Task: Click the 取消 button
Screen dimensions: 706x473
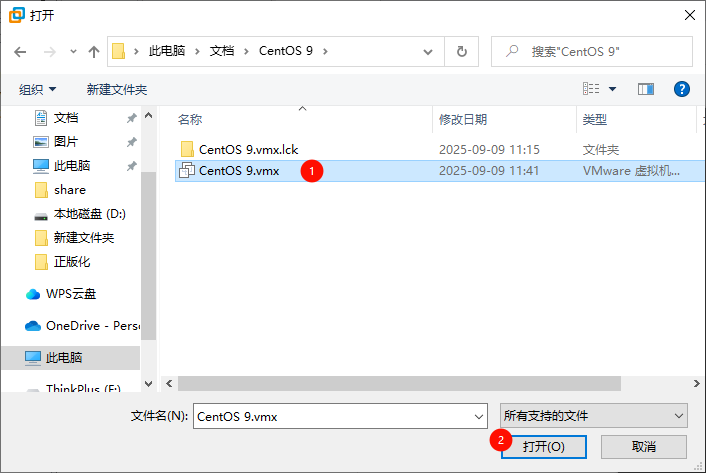Action: 644,446
